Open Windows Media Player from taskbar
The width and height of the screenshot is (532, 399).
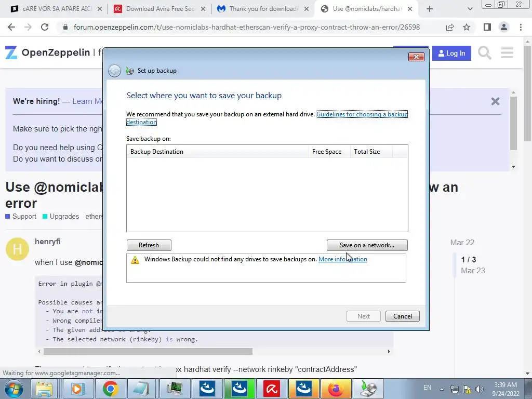77,389
